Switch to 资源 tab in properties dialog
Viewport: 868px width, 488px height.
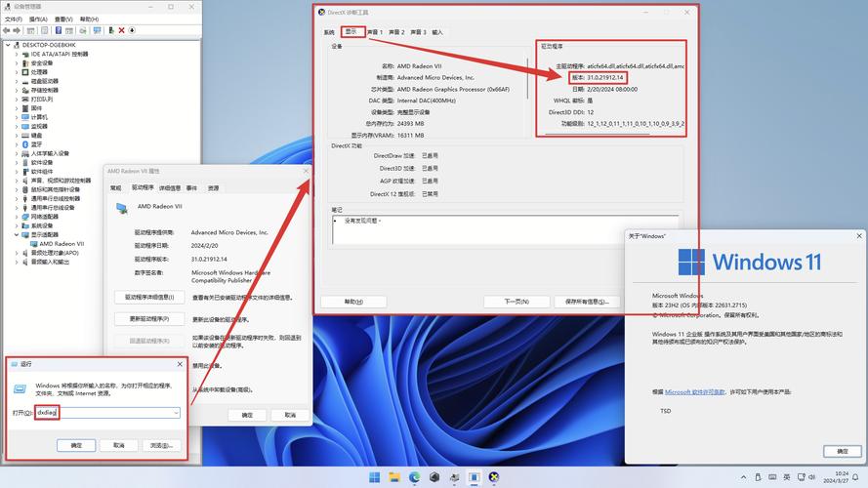click(213, 188)
